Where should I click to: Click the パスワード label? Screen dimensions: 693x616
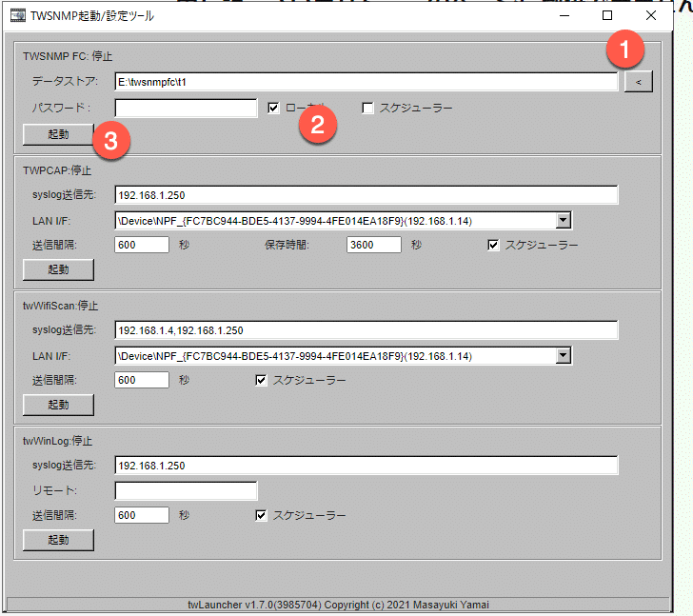pyautogui.click(x=62, y=108)
